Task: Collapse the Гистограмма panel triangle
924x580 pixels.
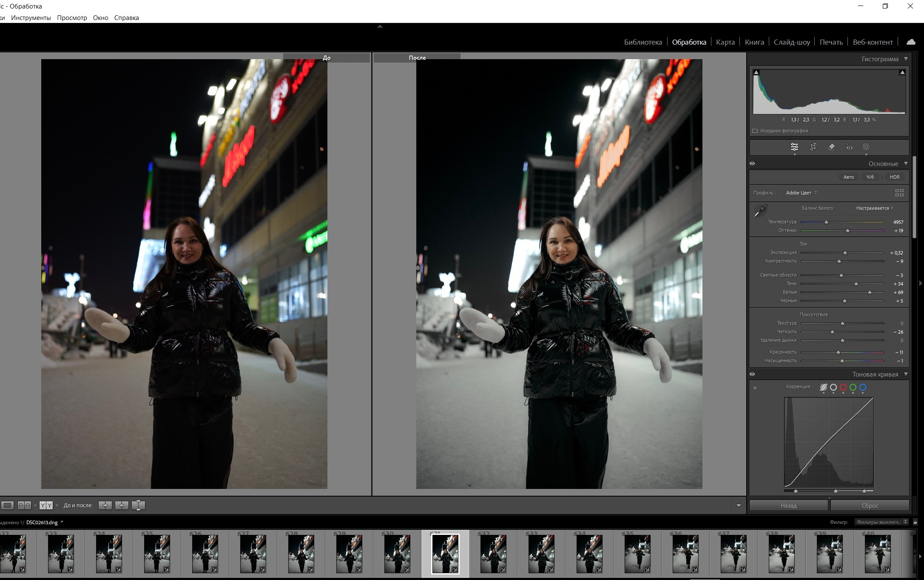Action: pyautogui.click(x=906, y=59)
